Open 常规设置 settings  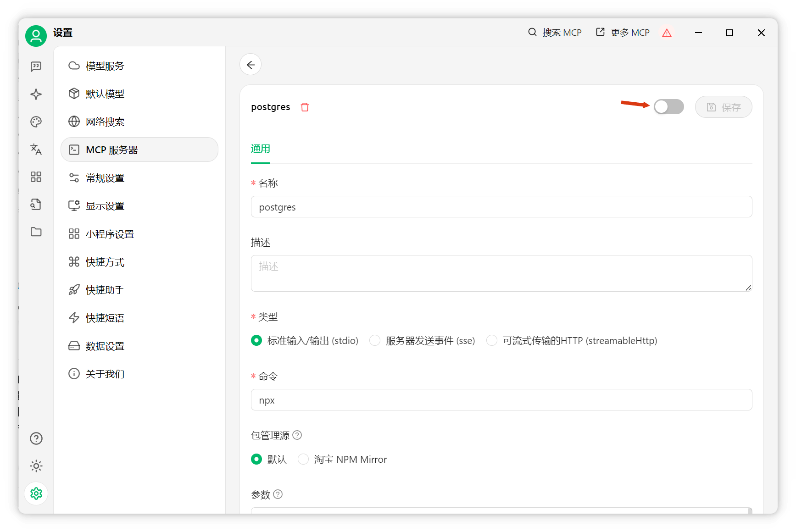139,177
